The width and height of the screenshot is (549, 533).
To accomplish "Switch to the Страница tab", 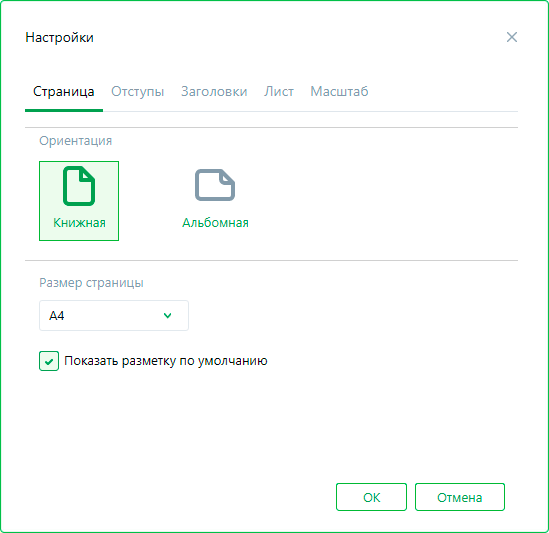I will [64, 92].
